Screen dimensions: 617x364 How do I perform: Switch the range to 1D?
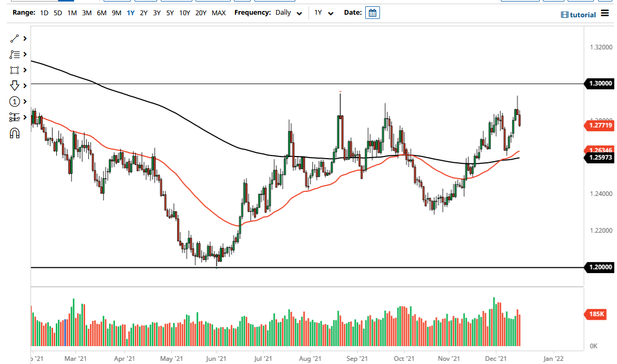tap(44, 12)
